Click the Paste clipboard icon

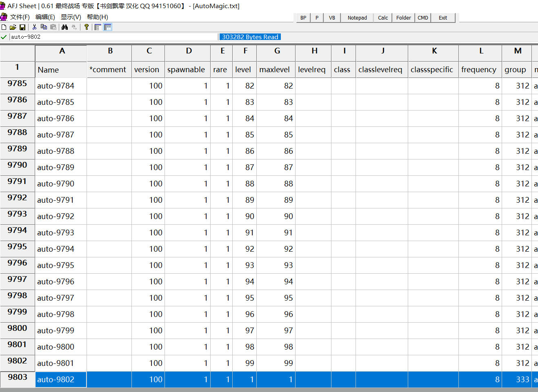[x=53, y=27]
